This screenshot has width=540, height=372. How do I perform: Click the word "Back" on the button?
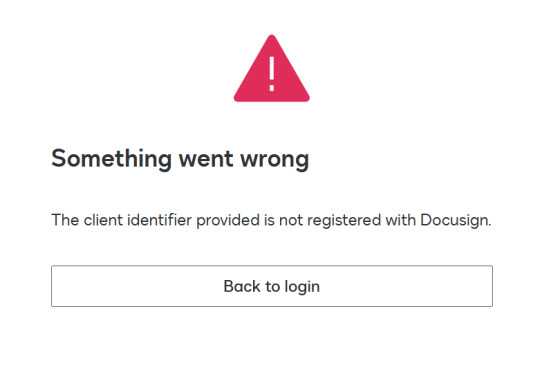tap(242, 286)
